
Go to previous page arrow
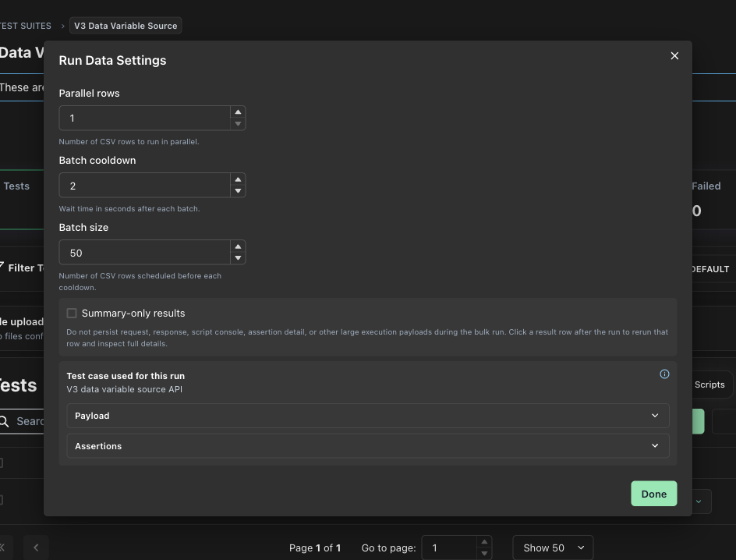[36, 548]
